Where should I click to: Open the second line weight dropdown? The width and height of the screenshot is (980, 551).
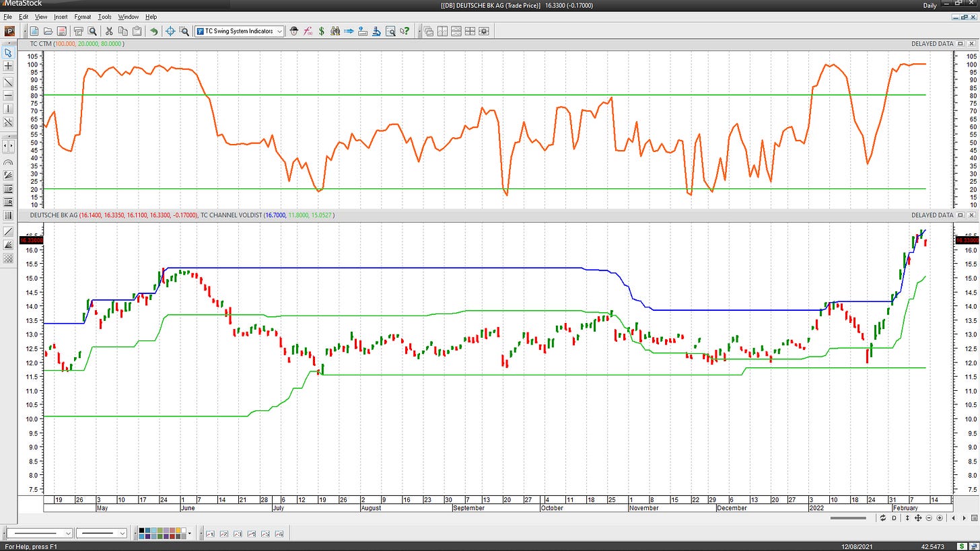click(102, 534)
